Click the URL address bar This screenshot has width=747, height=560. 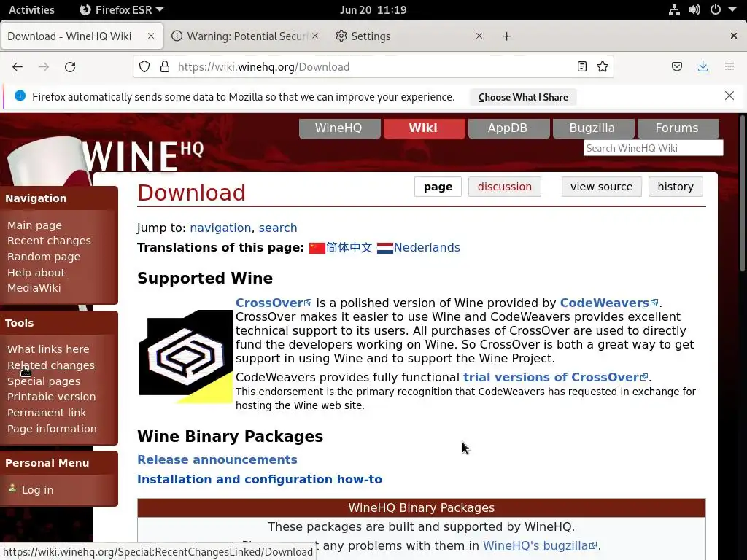coord(373,66)
